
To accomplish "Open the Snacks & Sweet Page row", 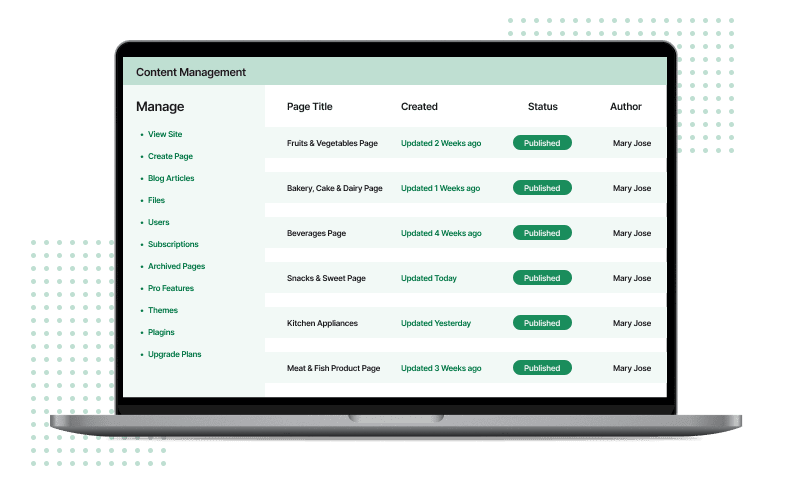I will click(x=328, y=278).
